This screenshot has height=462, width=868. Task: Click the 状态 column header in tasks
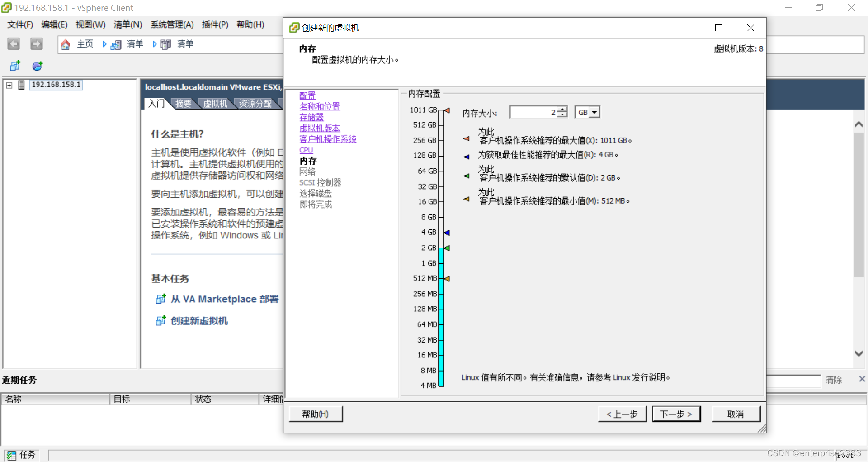tap(225, 399)
